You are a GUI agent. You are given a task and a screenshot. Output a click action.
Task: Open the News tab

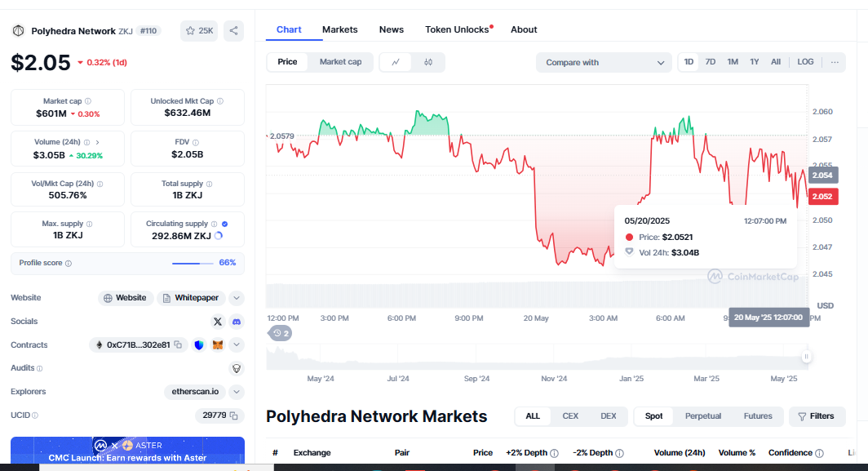pyautogui.click(x=392, y=30)
